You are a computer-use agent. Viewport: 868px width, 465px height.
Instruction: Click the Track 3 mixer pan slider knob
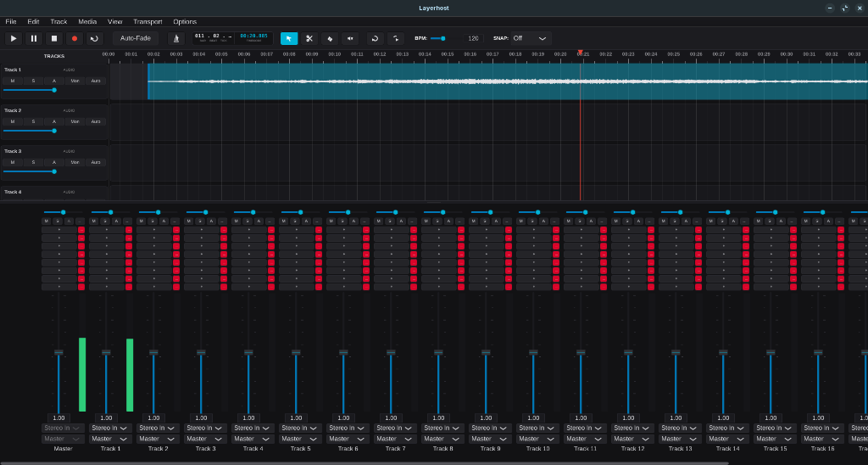click(205, 212)
